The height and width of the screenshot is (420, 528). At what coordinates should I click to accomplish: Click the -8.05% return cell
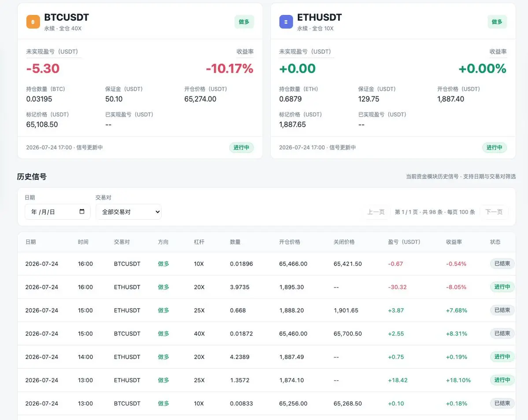(456, 287)
